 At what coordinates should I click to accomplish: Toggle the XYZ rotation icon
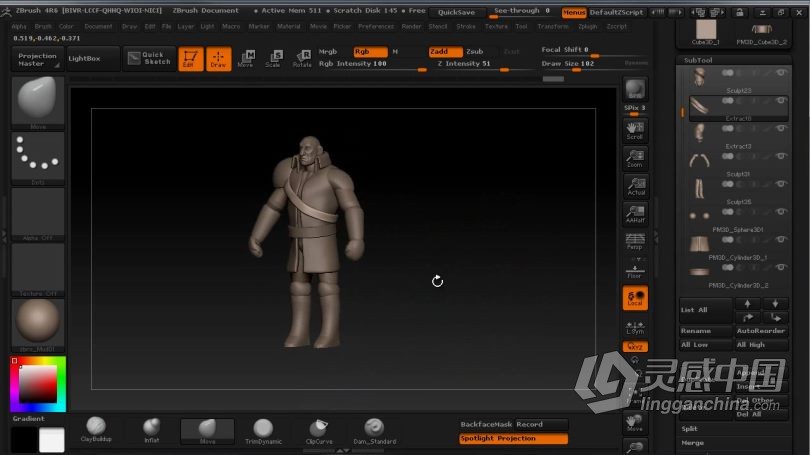pos(635,347)
